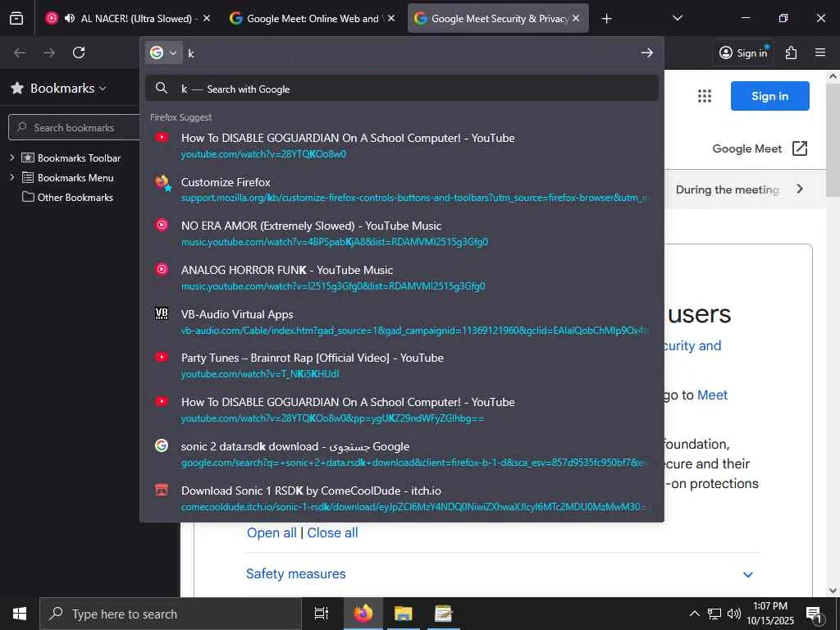The width and height of the screenshot is (840, 630).
Task: Select the Google Meet Security & Privacy tab
Action: [498, 18]
